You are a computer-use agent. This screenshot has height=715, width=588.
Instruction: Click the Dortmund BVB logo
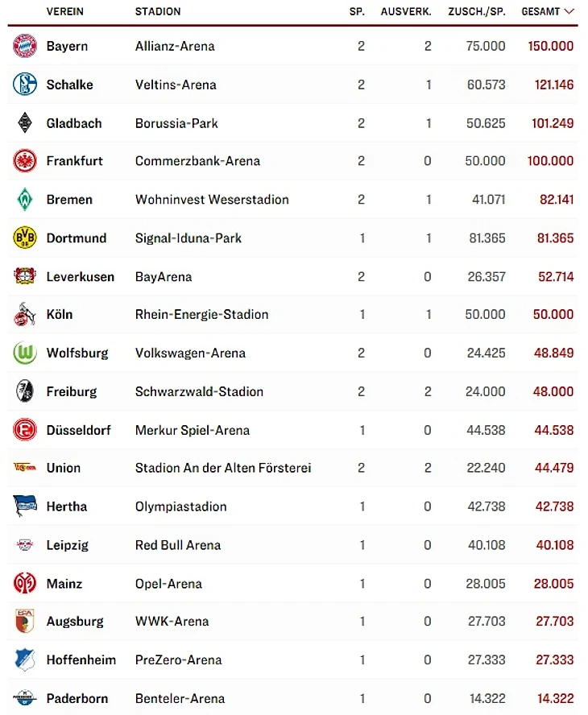(x=25, y=238)
